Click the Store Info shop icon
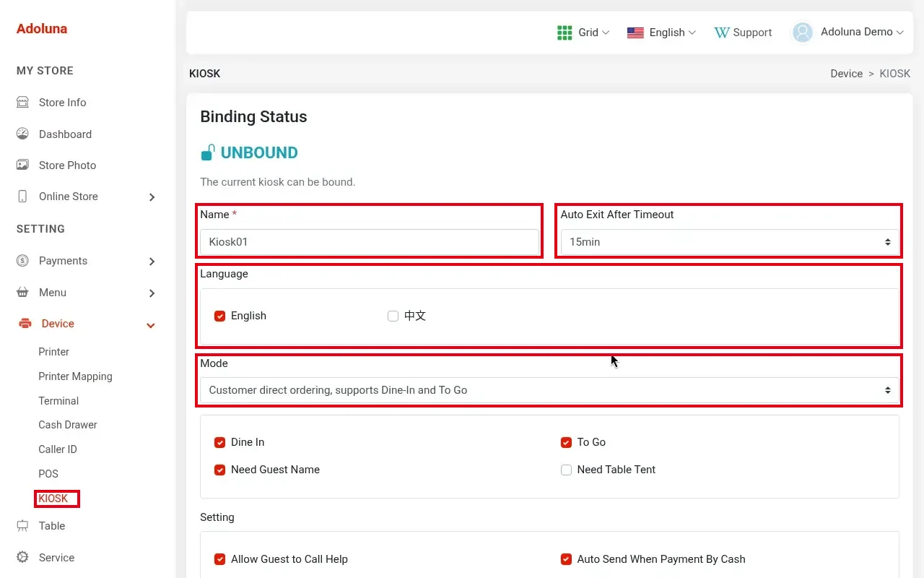The width and height of the screenshot is (924, 578). (22, 103)
